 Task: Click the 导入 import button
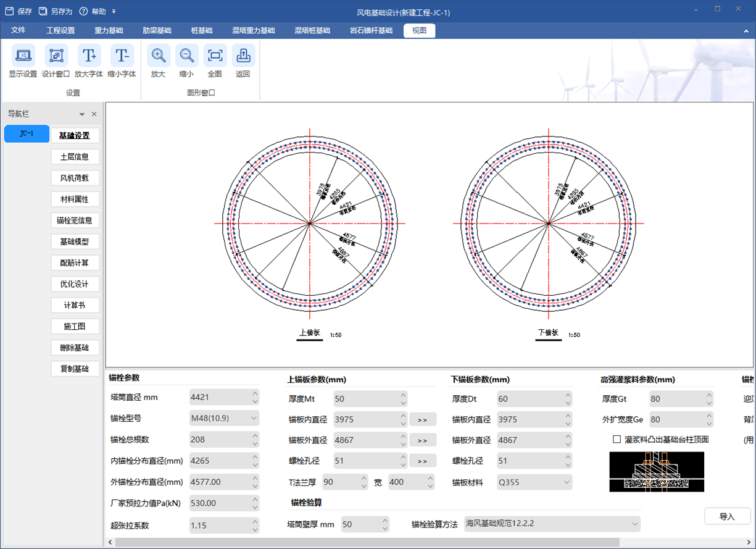click(727, 516)
